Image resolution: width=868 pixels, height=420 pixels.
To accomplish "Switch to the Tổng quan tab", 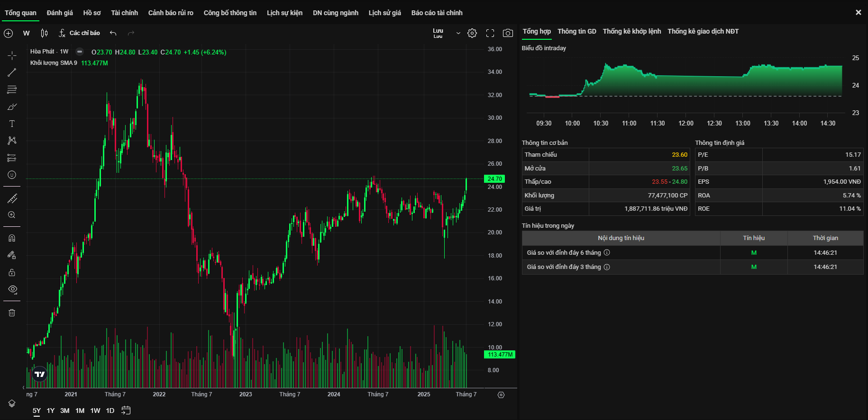I will 20,13.
